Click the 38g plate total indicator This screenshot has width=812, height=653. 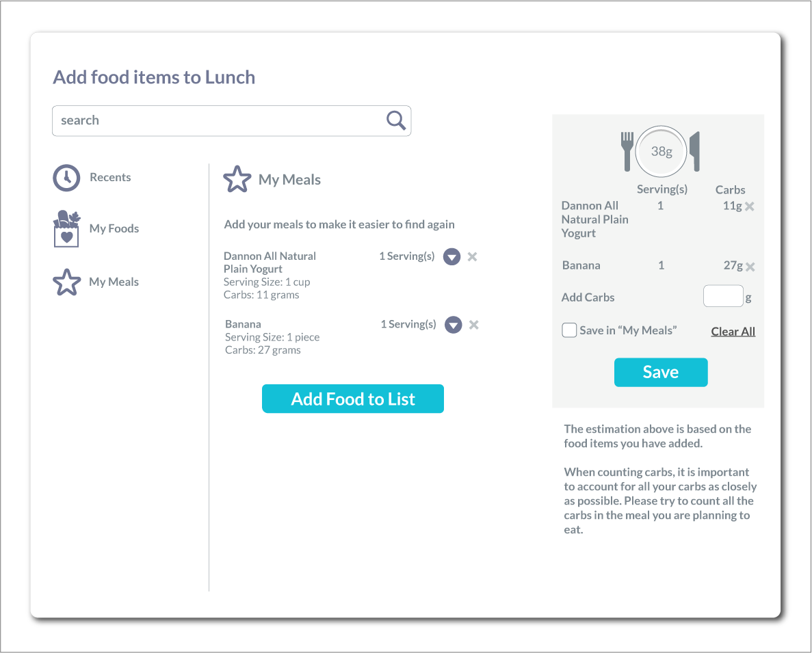point(661,152)
